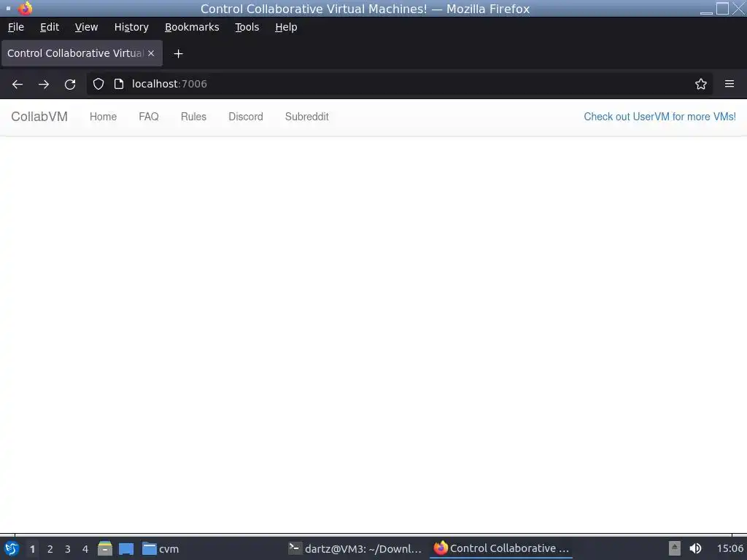Open the Rules link
Image resolution: width=747 pixels, height=560 pixels.
coord(193,117)
